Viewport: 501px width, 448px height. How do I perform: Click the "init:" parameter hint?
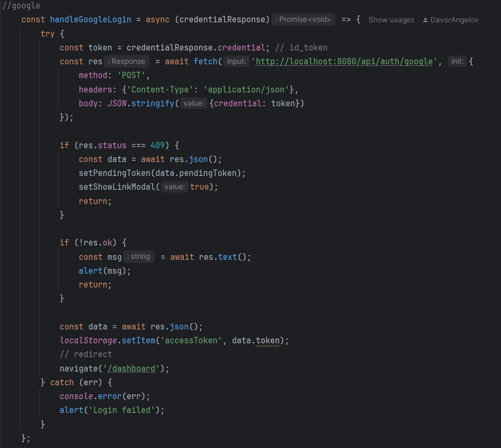(x=457, y=61)
